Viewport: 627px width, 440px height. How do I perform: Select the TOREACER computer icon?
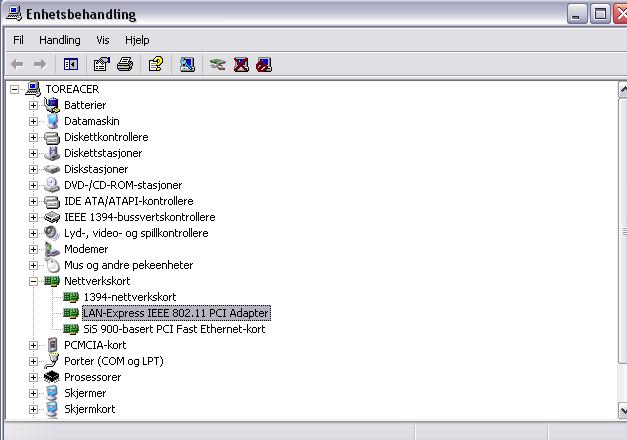(33, 89)
